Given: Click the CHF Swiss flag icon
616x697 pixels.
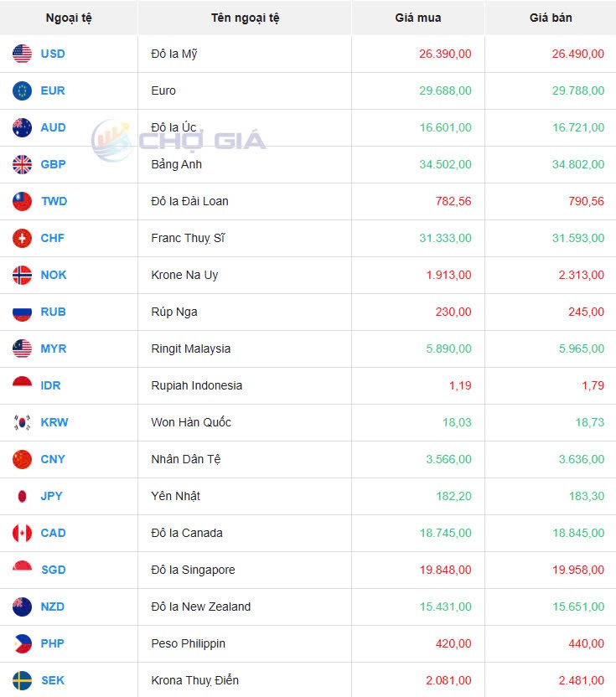Looking at the screenshot, I should [x=22, y=238].
